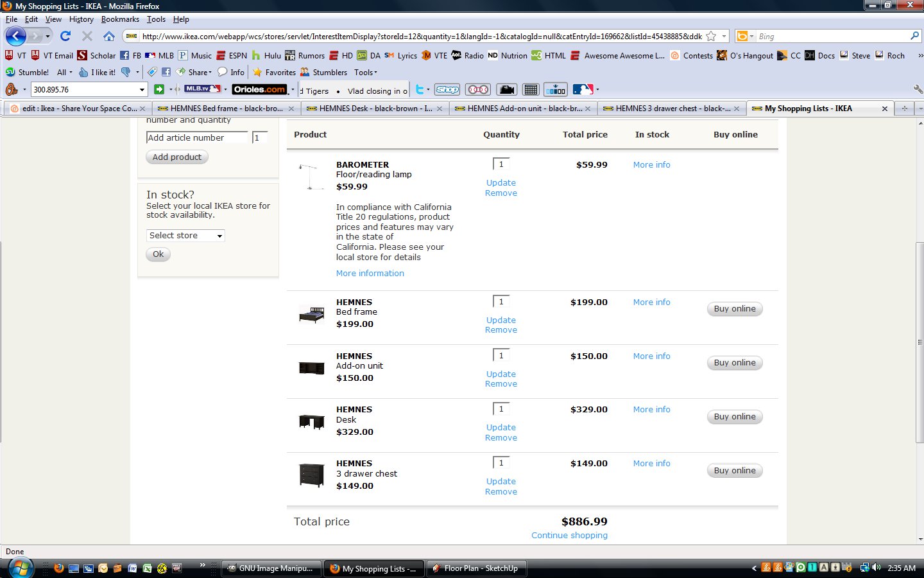Remove the BAROMETER floor lamp

click(501, 193)
